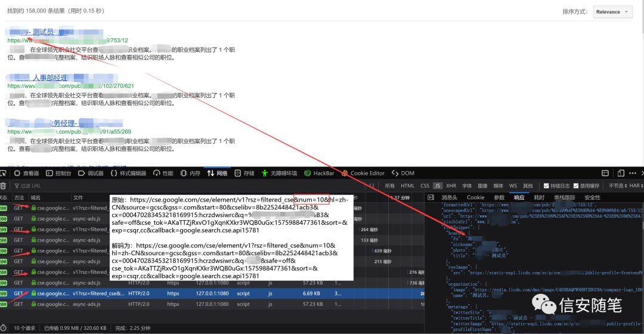The image size is (644, 334).
Task: Open the Cookie Editor panel
Action: pos(363,174)
